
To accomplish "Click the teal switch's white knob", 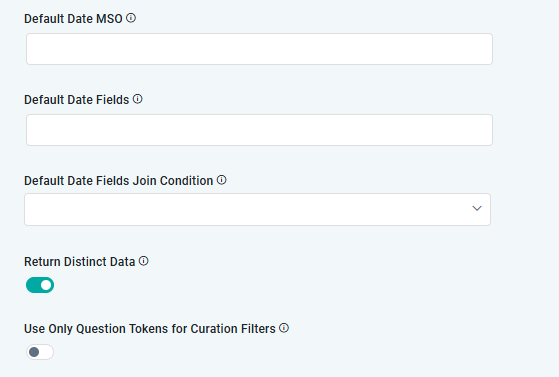I will [x=46, y=285].
